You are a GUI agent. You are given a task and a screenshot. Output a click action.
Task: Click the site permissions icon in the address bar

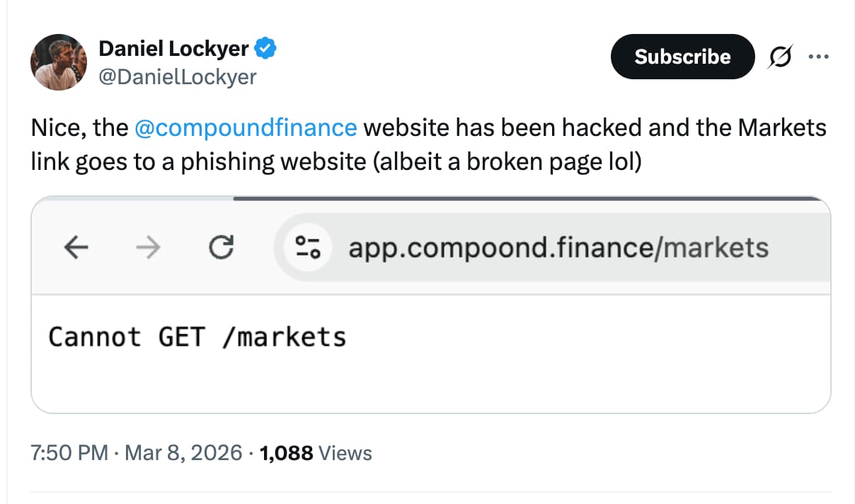coord(307,248)
